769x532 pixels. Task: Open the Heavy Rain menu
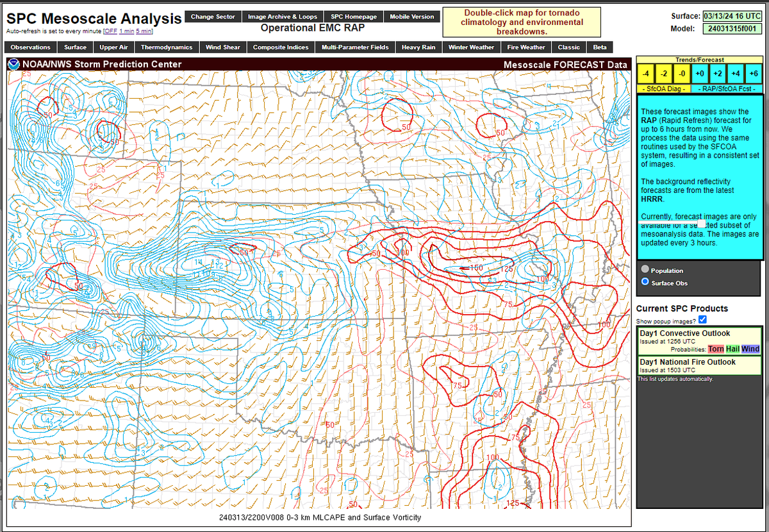(418, 47)
